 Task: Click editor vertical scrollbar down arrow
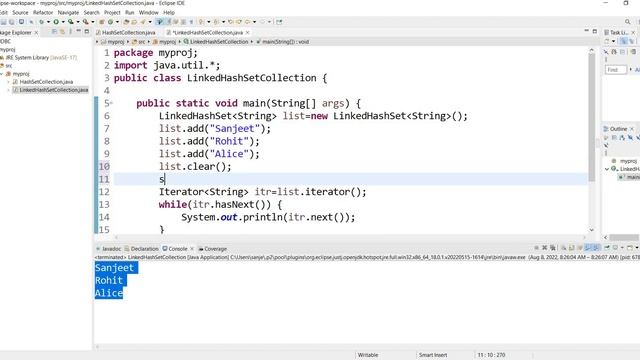point(591,230)
